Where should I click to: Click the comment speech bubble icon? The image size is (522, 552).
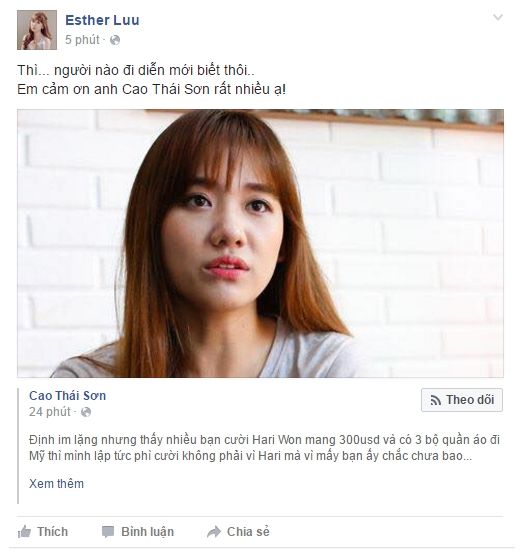[108, 532]
